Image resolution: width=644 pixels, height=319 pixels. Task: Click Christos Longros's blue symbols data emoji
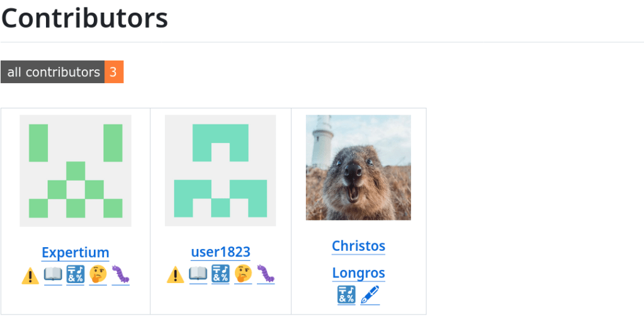[x=347, y=295]
